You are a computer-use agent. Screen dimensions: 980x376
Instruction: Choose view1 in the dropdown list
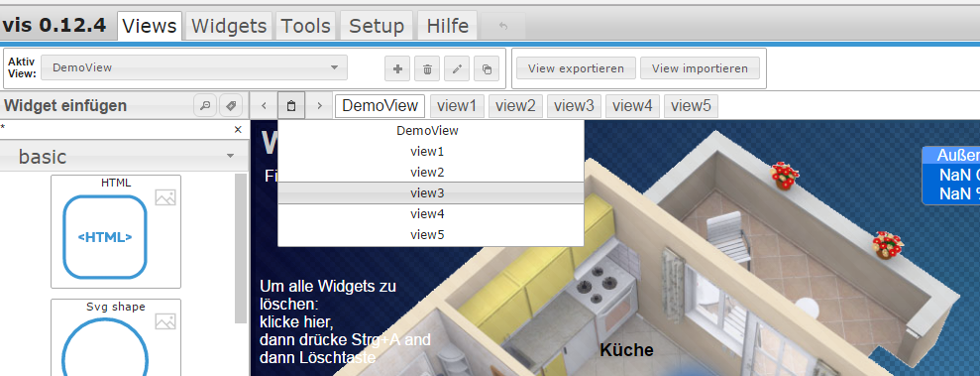point(431,152)
